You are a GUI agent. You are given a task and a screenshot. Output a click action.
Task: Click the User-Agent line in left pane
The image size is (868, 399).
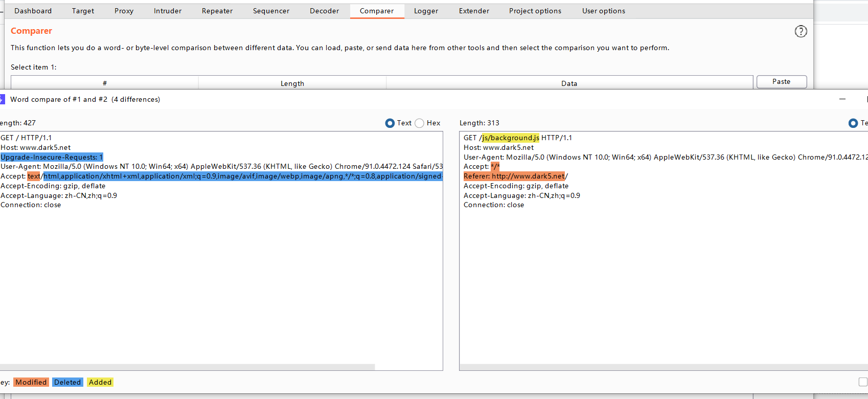pyautogui.click(x=221, y=166)
